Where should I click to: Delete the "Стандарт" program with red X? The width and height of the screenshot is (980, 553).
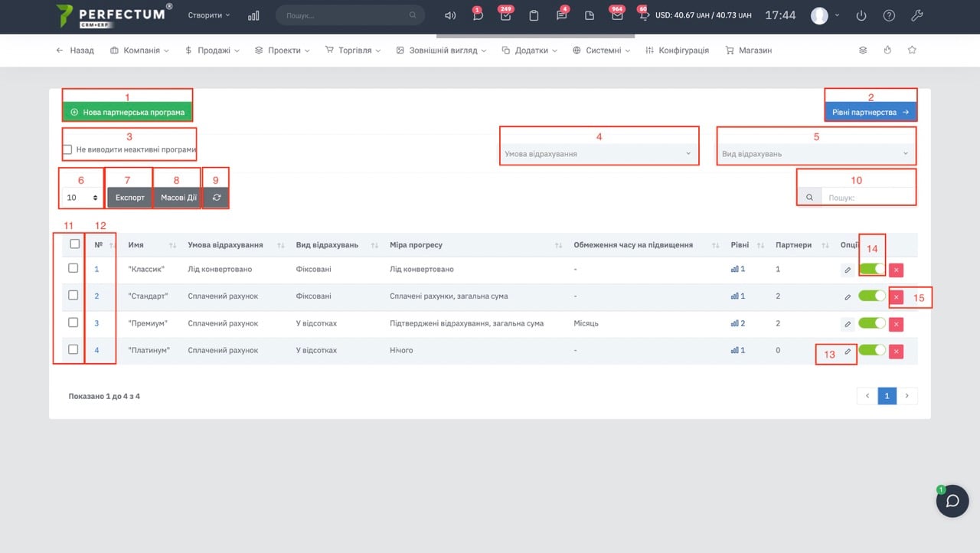[897, 296]
